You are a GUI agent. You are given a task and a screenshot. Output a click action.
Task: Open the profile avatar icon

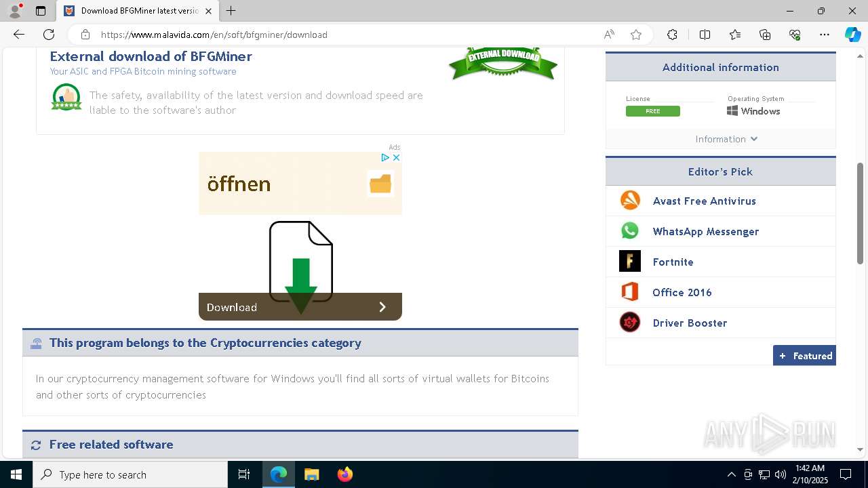(14, 11)
